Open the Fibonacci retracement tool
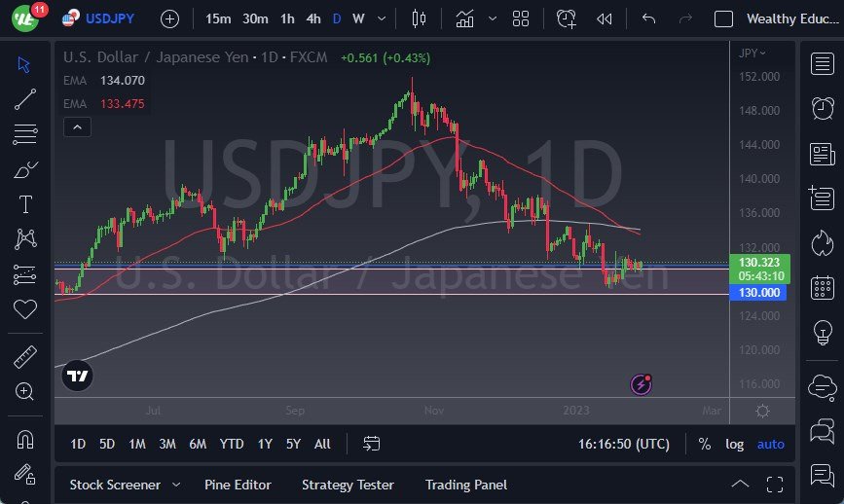 point(24,133)
